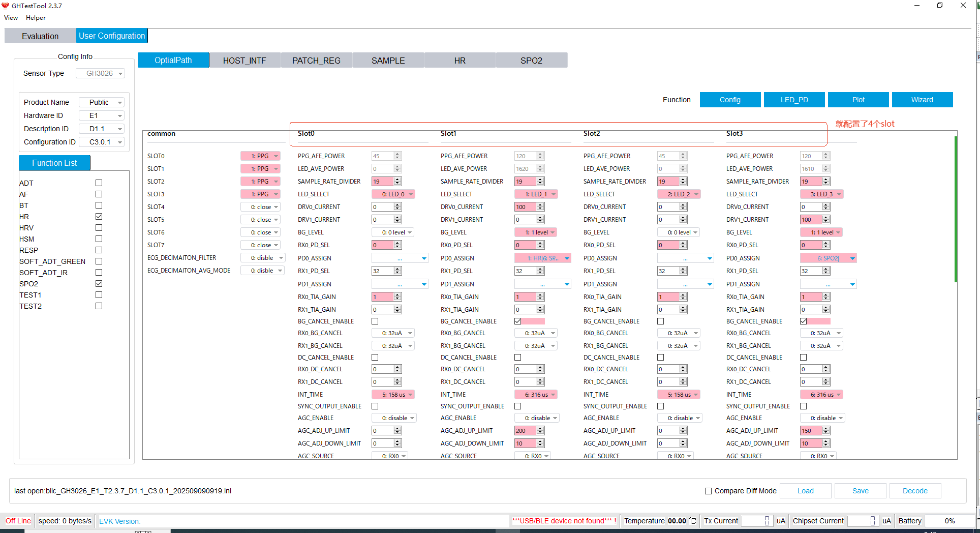
Task: Switch to the SPO2 tab
Action: (532, 61)
